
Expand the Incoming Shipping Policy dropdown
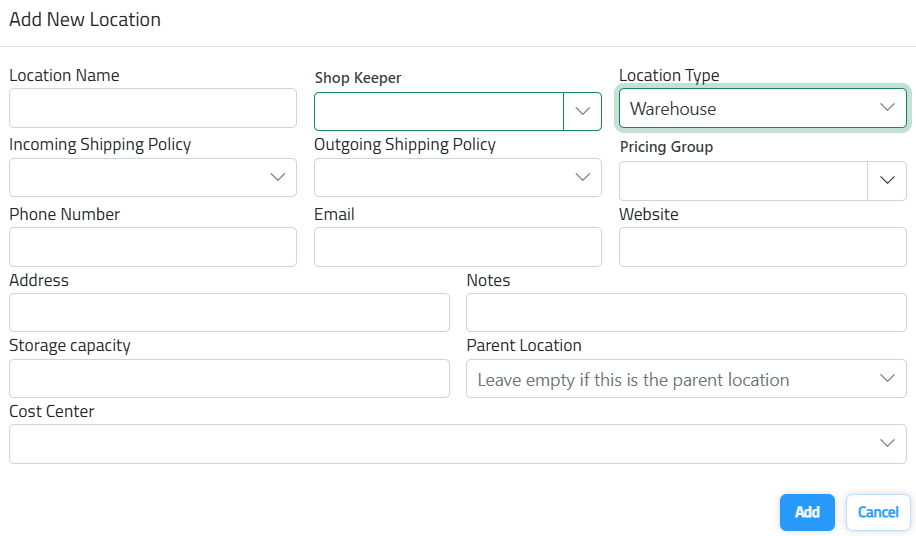[x=153, y=177]
